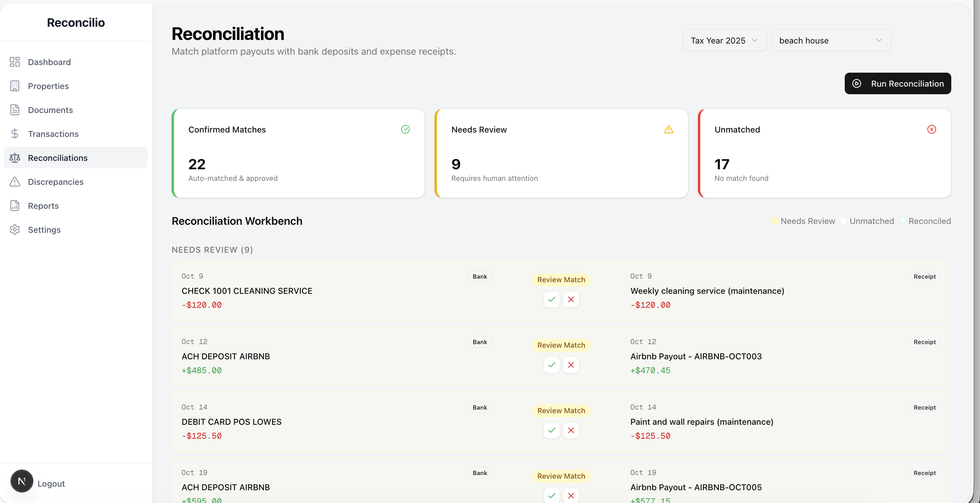Select Reconciliations in sidebar
The width and height of the screenshot is (980, 503).
point(76,158)
